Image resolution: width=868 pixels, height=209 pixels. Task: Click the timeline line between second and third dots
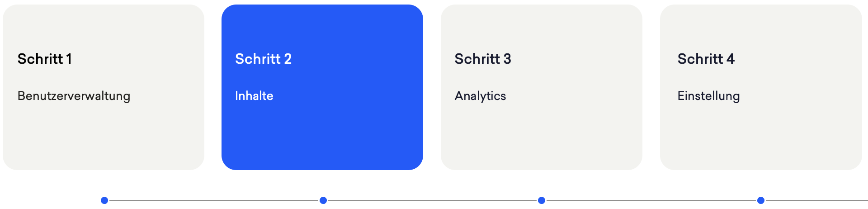(432, 200)
